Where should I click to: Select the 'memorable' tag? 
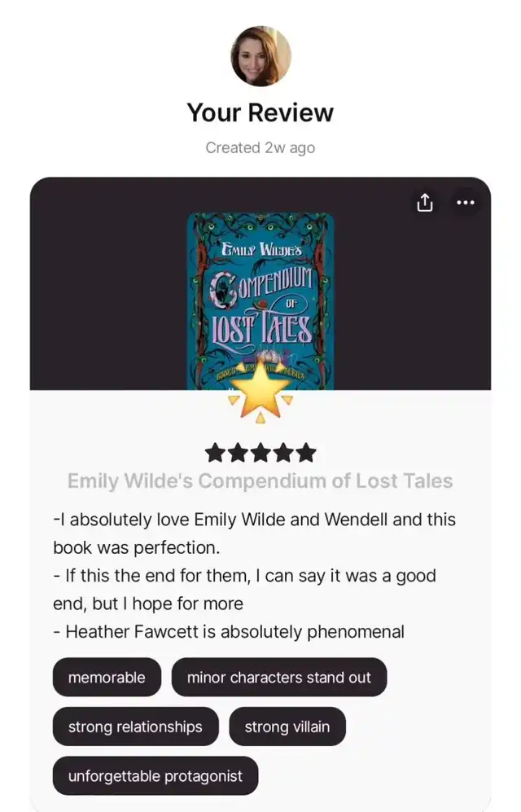(x=107, y=678)
